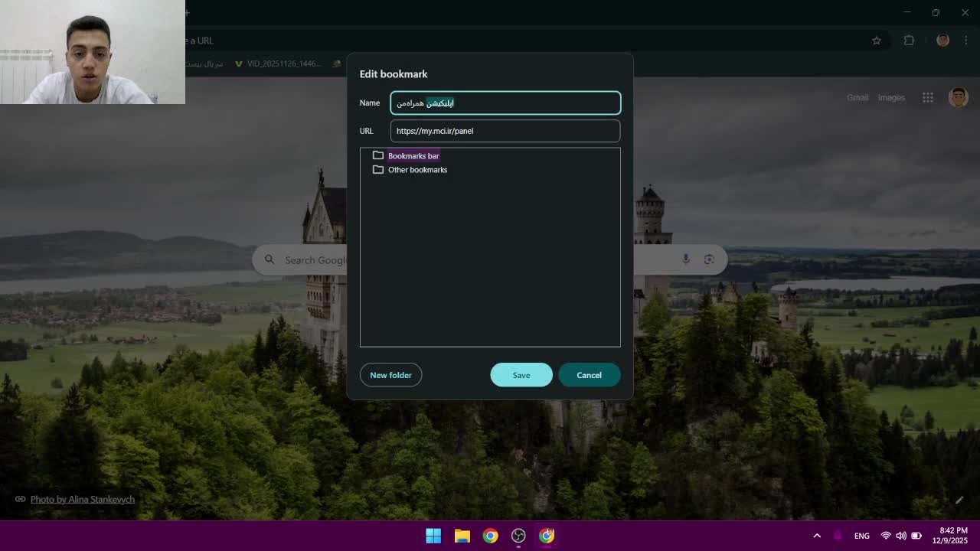
Task: Open the Gmail link
Action: click(x=857, y=98)
